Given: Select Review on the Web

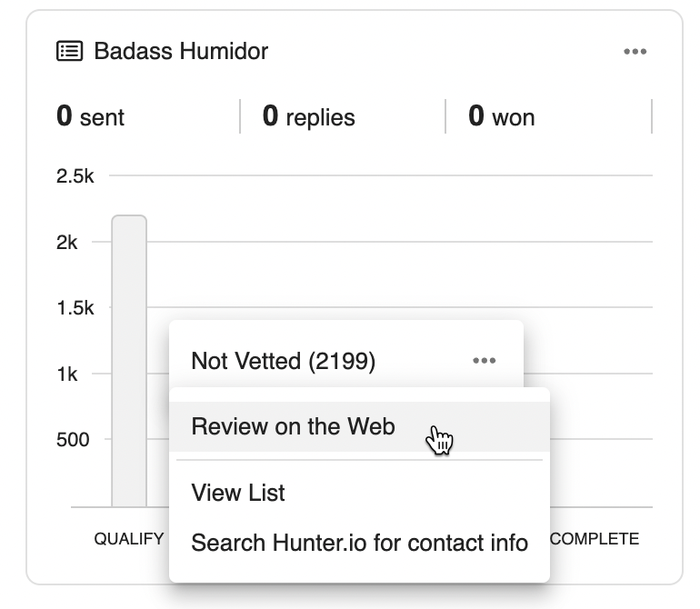Looking at the screenshot, I should pos(293,426).
